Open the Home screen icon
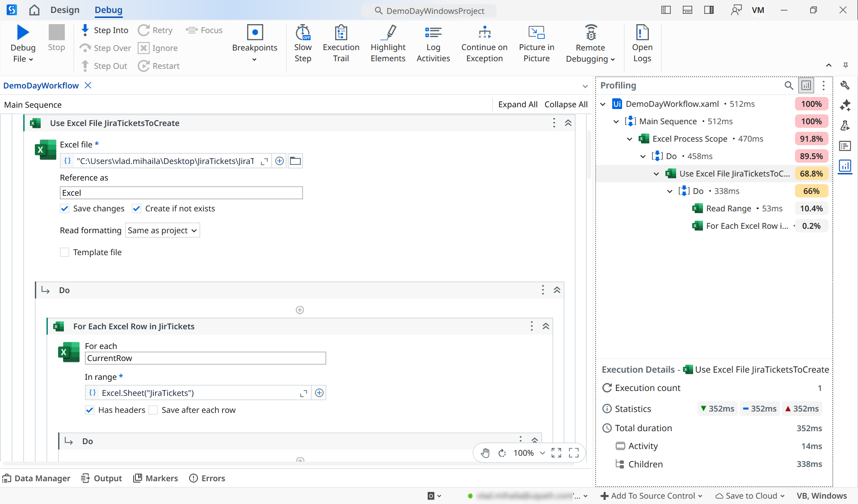The width and height of the screenshot is (858, 504). [x=34, y=10]
